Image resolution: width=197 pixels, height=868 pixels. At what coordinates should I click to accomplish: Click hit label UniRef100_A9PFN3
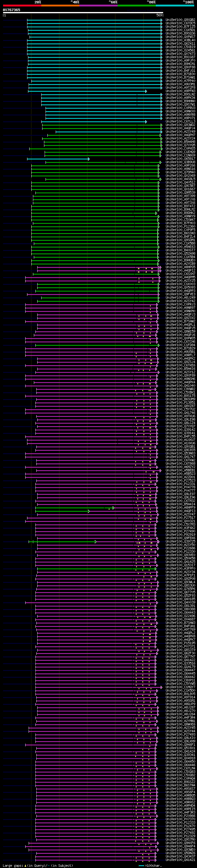[x=180, y=91]
